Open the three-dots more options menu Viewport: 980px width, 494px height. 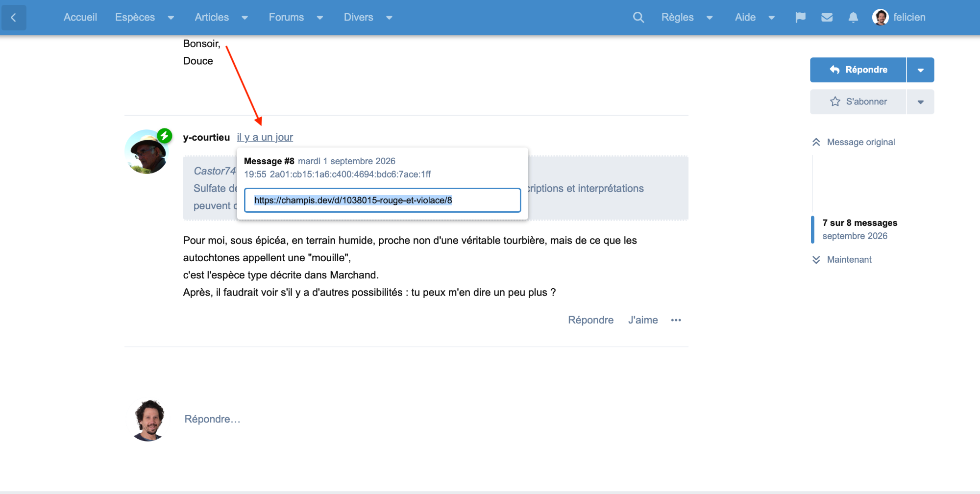[676, 320]
